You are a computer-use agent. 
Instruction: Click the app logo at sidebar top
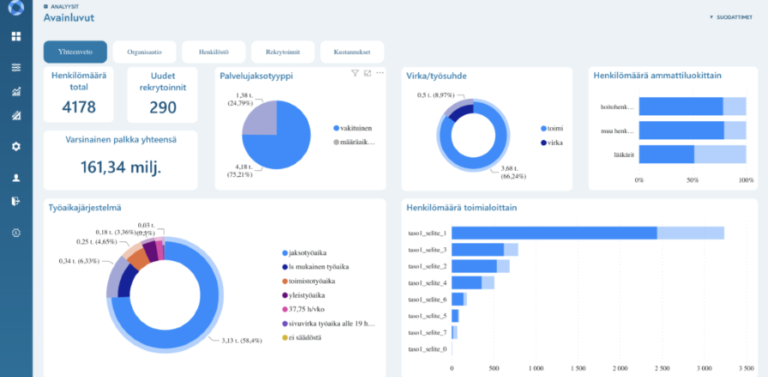pyautogui.click(x=16, y=7)
